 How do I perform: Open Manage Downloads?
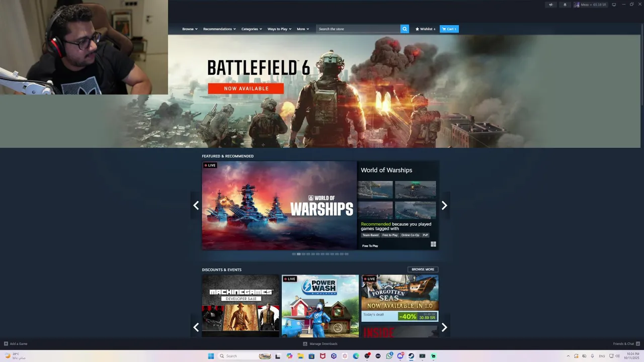tap(320, 344)
